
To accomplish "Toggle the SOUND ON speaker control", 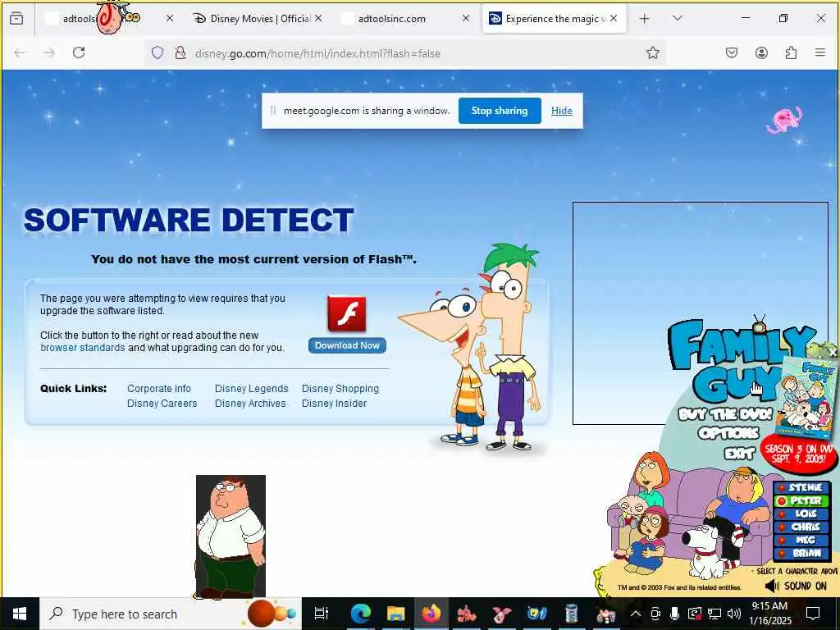I will (796, 586).
